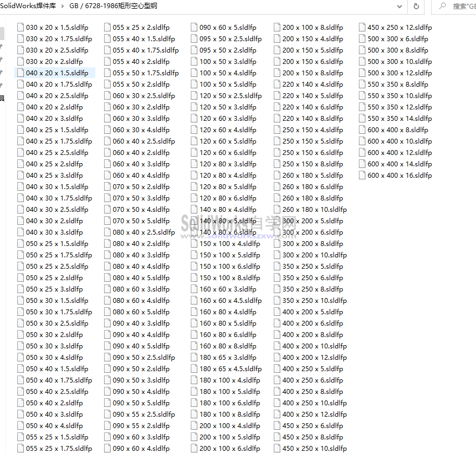Select 400 x 250 x 12.sldlfp
Image resolution: width=476 pixels, height=453 pixels.
[x=311, y=414]
